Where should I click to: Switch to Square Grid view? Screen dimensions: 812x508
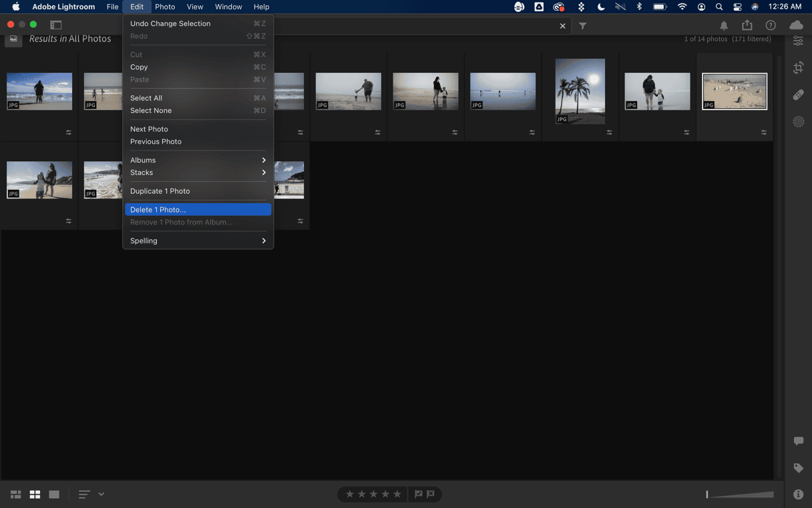(35, 495)
